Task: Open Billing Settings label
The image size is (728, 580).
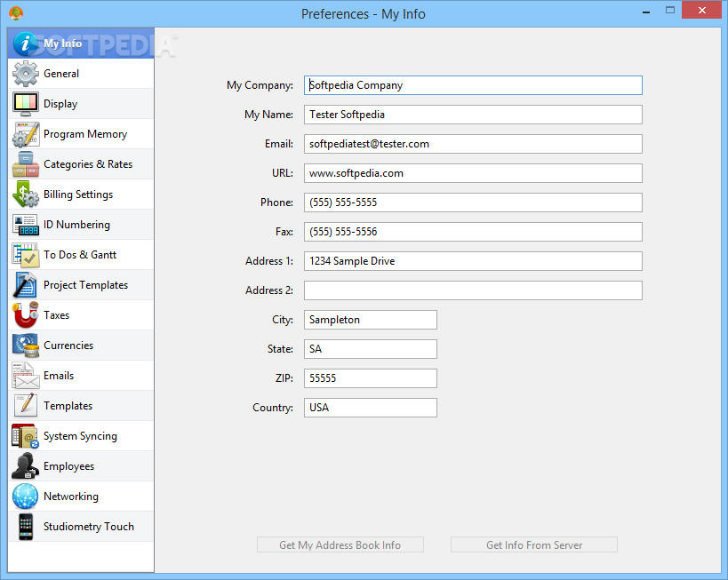Action: (78, 195)
